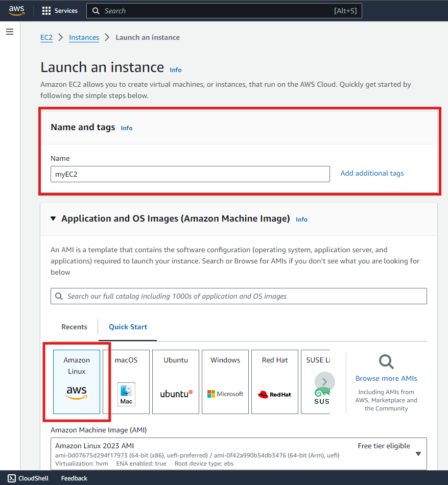Open the hamburger side navigation menu
This screenshot has height=485, width=448.
coord(10,32)
